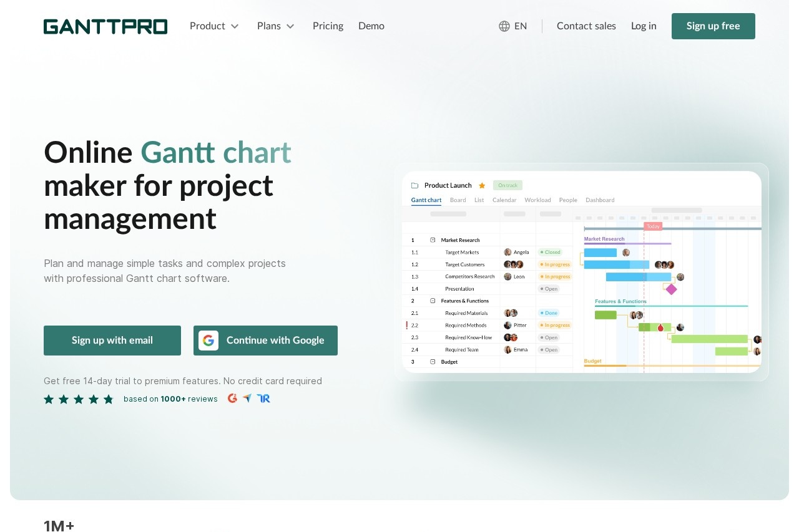Click the GanttPRO logo
Image resolution: width=799 pixels, height=532 pixels.
(x=105, y=26)
